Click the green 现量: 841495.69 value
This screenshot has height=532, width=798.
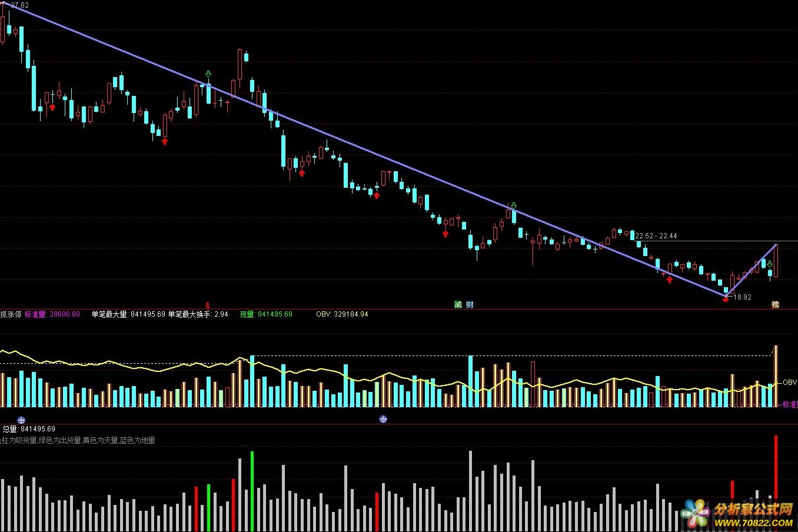click(x=266, y=314)
